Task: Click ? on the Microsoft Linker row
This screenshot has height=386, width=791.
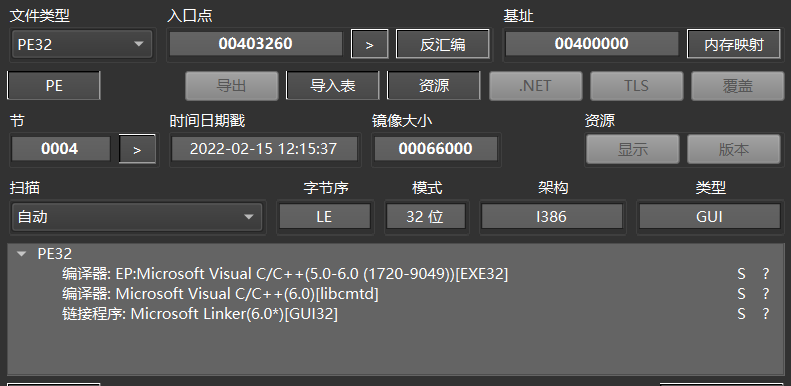Action: 766,314
